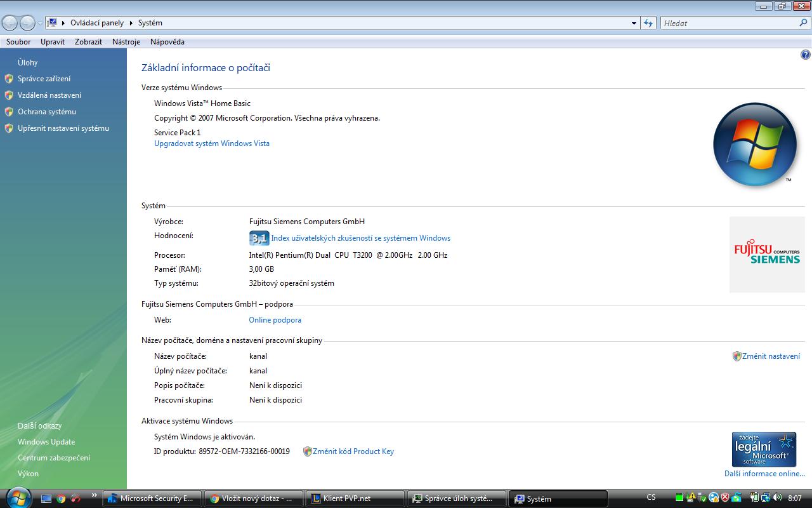This screenshot has height=508, width=812.
Task: Click the Safely Remove Hardware tray icon
Action: pyautogui.click(x=702, y=498)
